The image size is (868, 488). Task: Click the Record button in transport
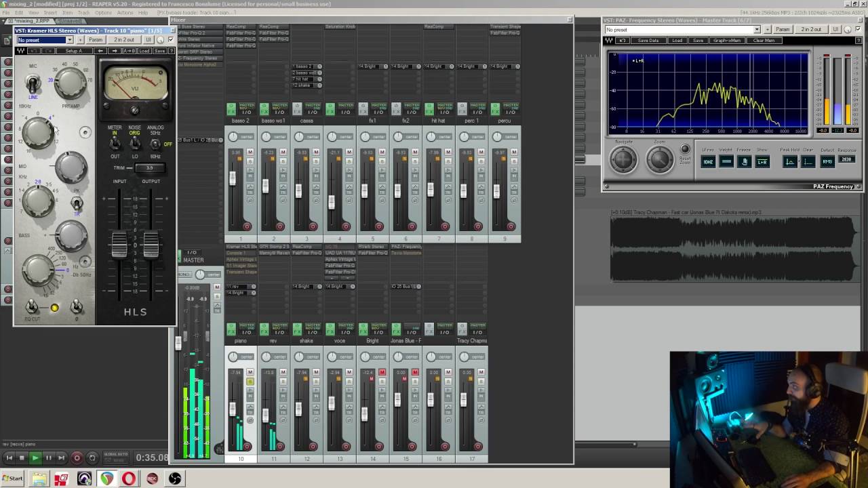click(77, 458)
